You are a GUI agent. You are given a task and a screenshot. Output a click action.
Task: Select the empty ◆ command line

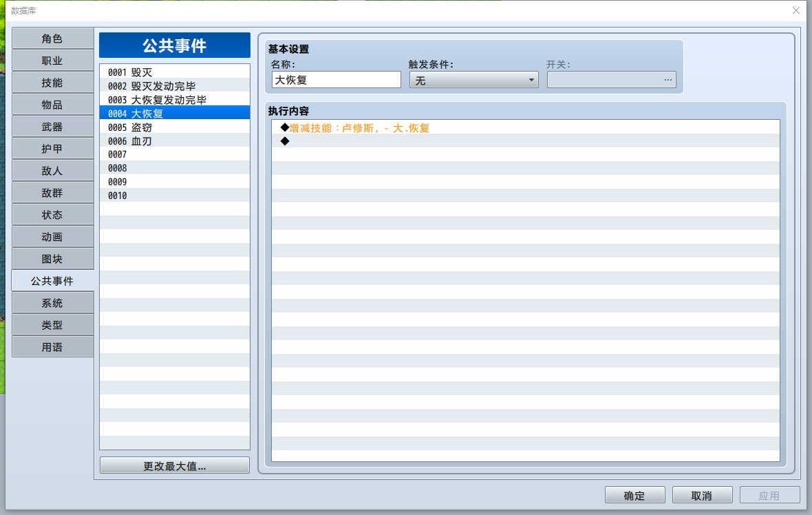[526, 141]
